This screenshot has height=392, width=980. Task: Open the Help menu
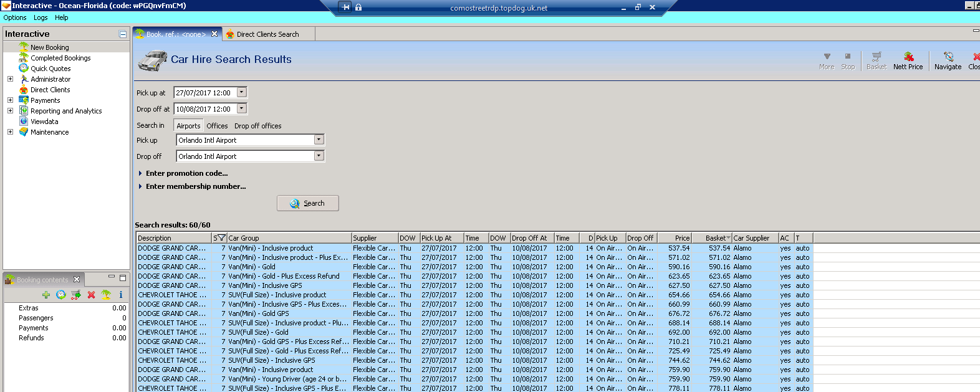tap(61, 17)
